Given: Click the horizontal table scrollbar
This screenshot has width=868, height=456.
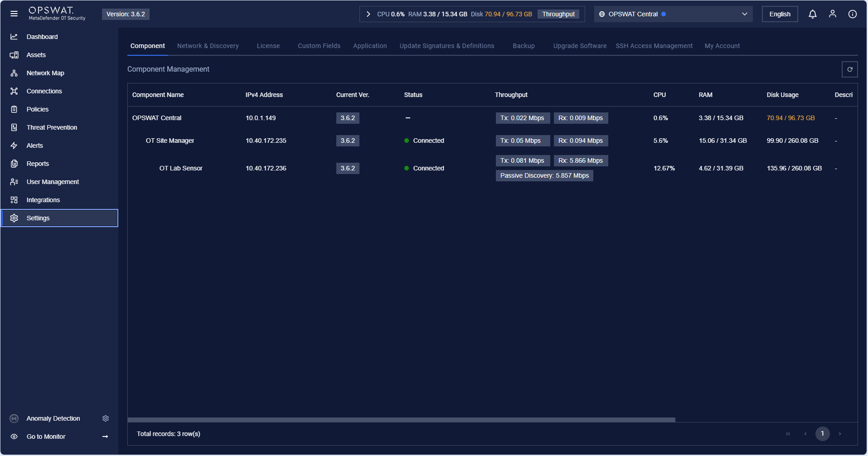Looking at the screenshot, I should point(401,420).
